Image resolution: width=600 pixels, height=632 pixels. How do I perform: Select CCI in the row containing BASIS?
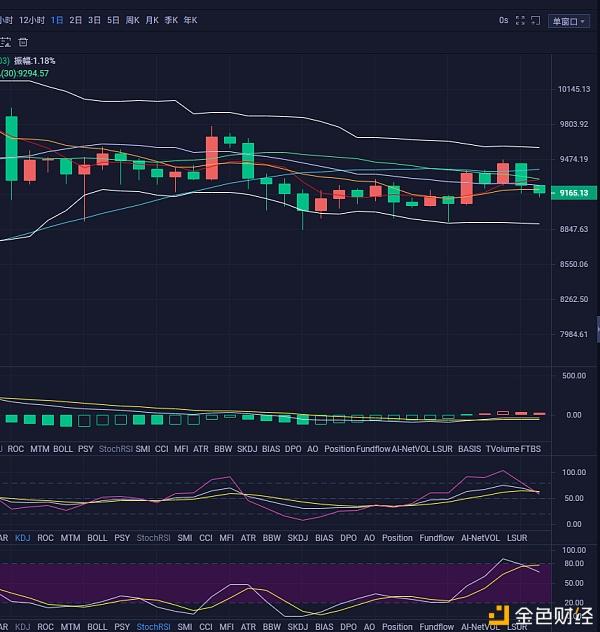tap(162, 449)
